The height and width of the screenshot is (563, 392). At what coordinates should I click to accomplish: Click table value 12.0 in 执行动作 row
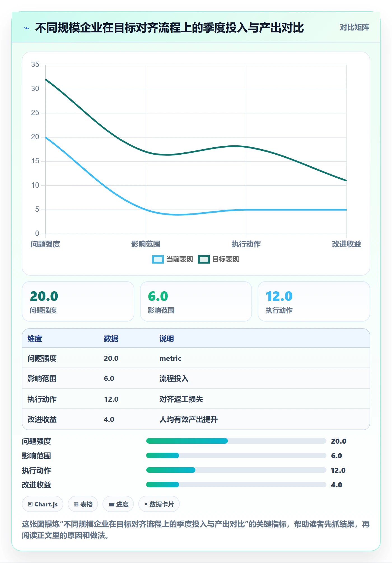point(111,399)
